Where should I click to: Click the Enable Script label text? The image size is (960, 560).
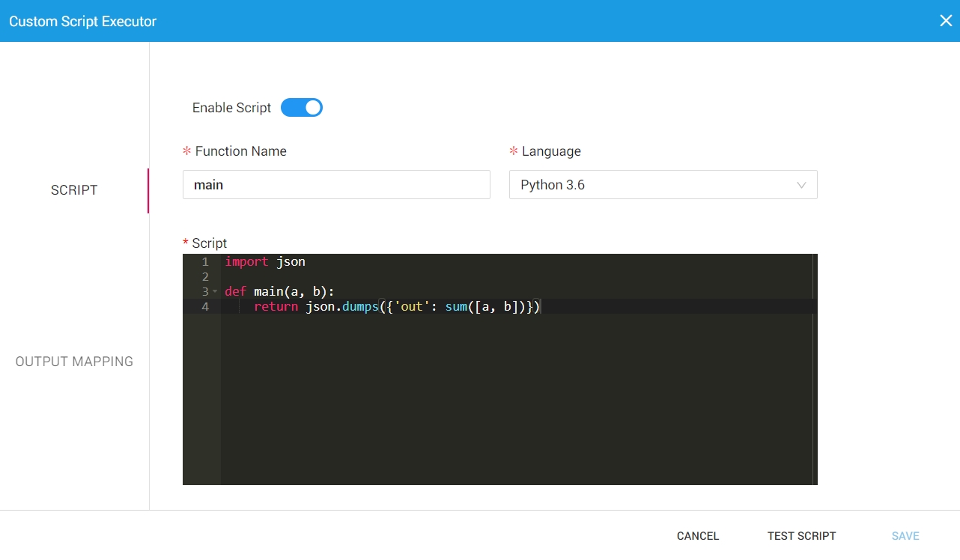point(231,108)
